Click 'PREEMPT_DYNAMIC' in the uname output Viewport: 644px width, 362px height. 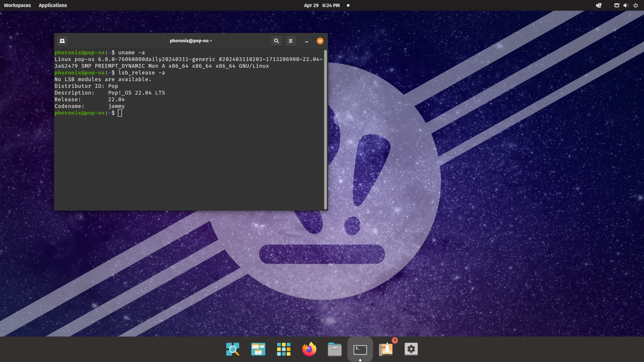coord(120,66)
